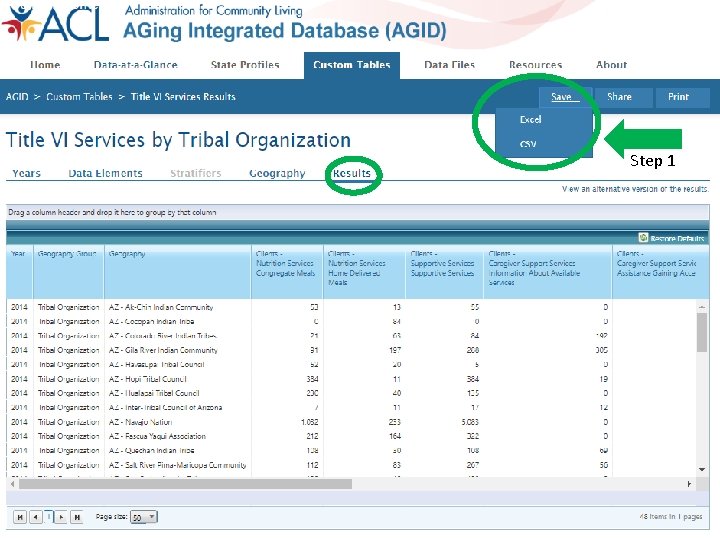
Task: Click the vertical scrollbar up arrow
Action: pos(702,307)
